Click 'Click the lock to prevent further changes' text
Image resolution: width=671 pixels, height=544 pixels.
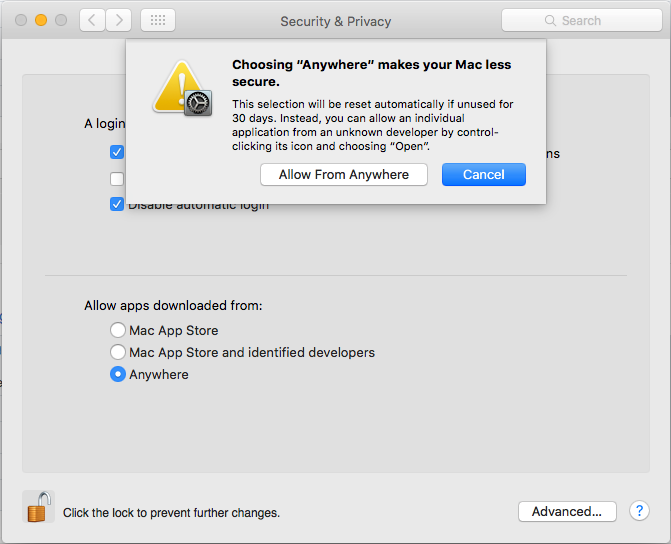[171, 513]
